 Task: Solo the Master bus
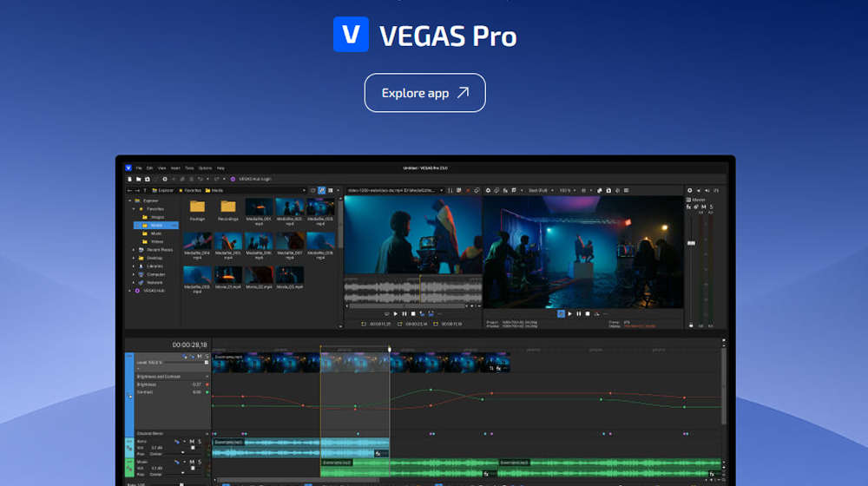tap(712, 207)
